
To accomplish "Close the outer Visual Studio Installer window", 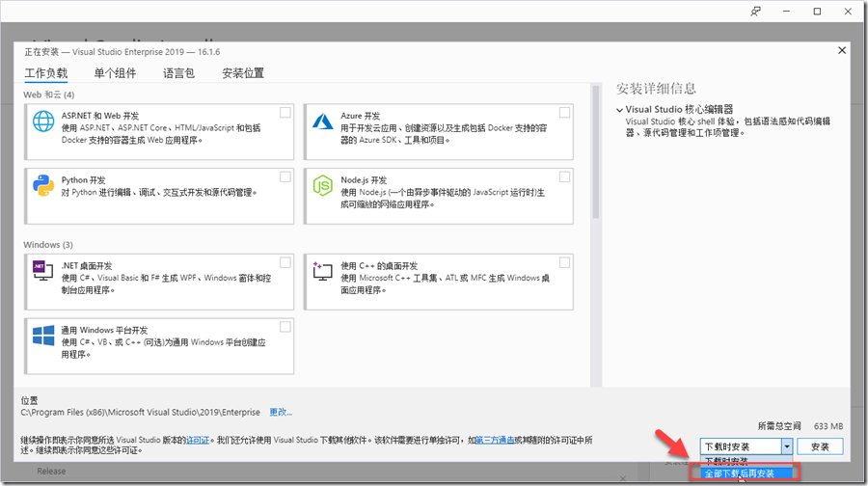I will (x=848, y=11).
